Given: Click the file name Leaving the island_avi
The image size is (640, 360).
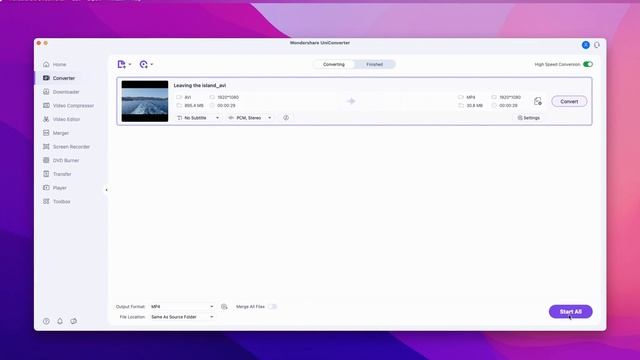Looking at the screenshot, I should click(x=200, y=85).
